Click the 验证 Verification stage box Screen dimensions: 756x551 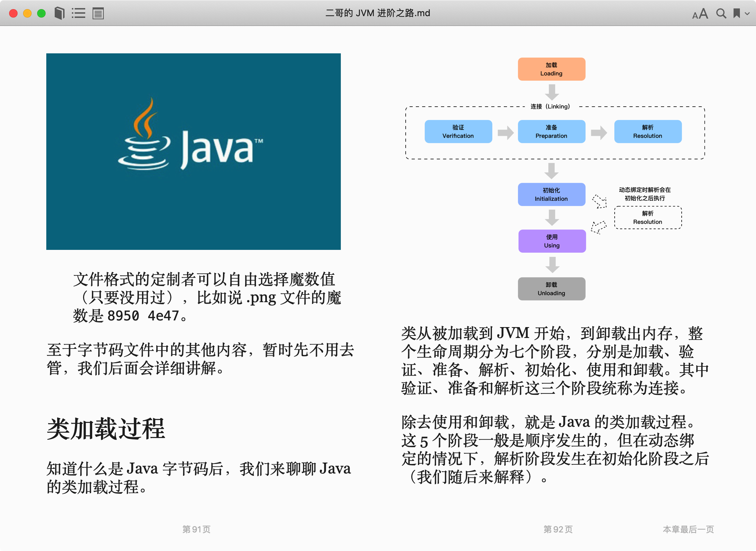click(x=458, y=132)
